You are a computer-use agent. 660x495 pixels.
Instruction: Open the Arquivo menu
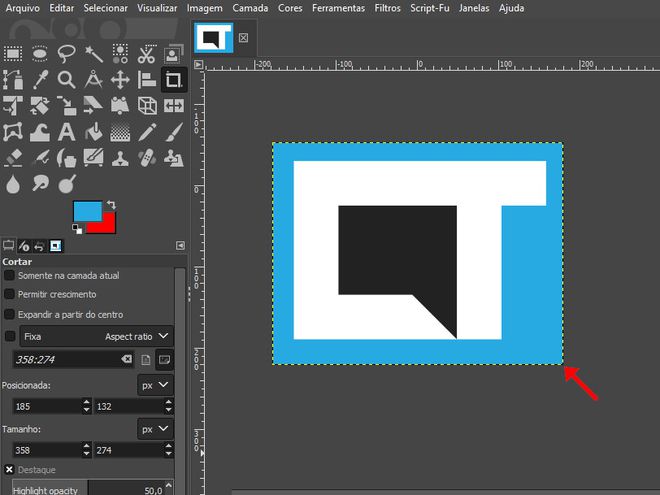click(x=23, y=8)
